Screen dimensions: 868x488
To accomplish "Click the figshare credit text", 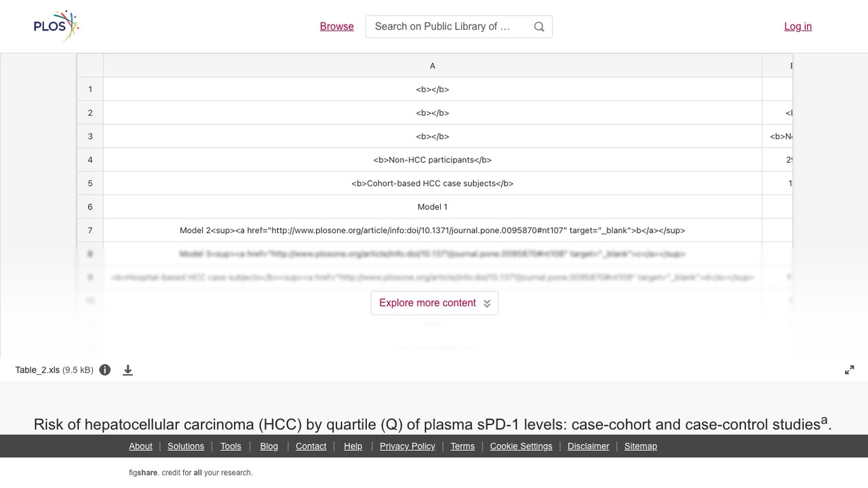I will click(191, 473).
